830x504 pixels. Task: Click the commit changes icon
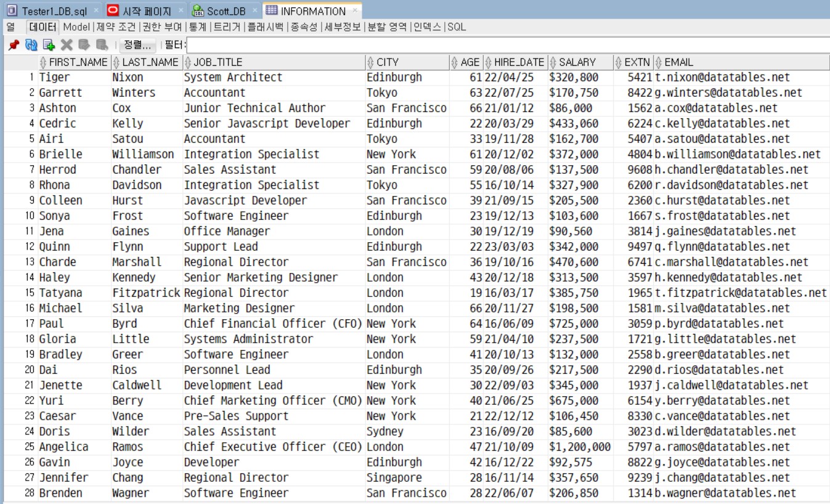tap(84, 45)
